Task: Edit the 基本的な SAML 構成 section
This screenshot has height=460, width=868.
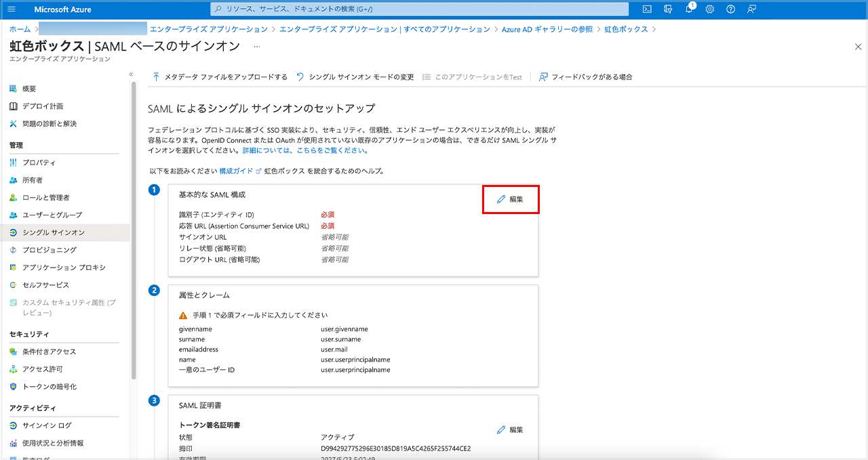Action: click(x=510, y=199)
